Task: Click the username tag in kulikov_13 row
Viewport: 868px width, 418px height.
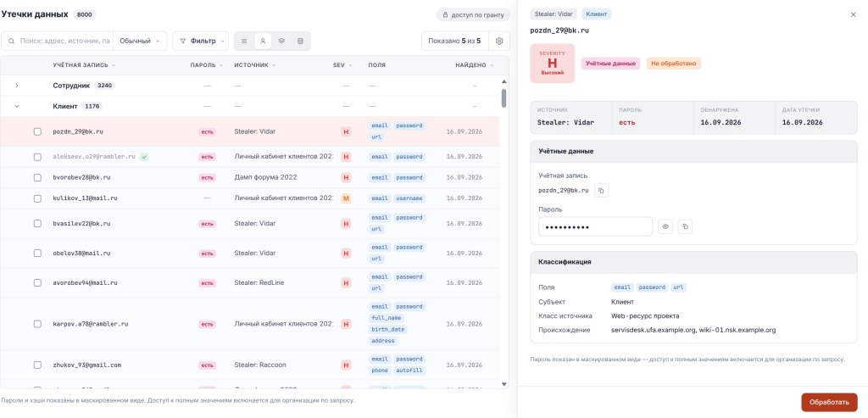Action: point(409,198)
